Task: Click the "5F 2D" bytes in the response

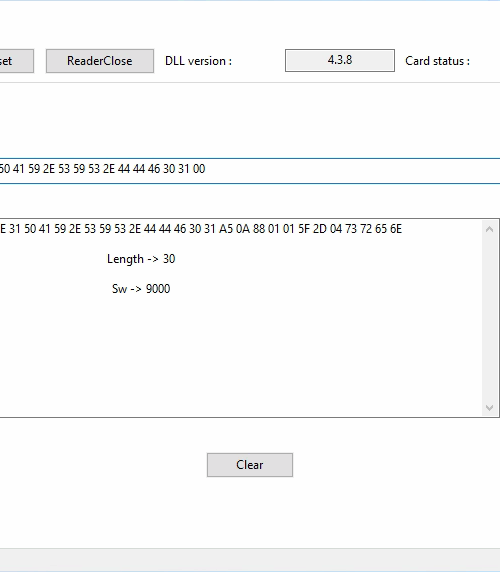Action: tap(312, 229)
